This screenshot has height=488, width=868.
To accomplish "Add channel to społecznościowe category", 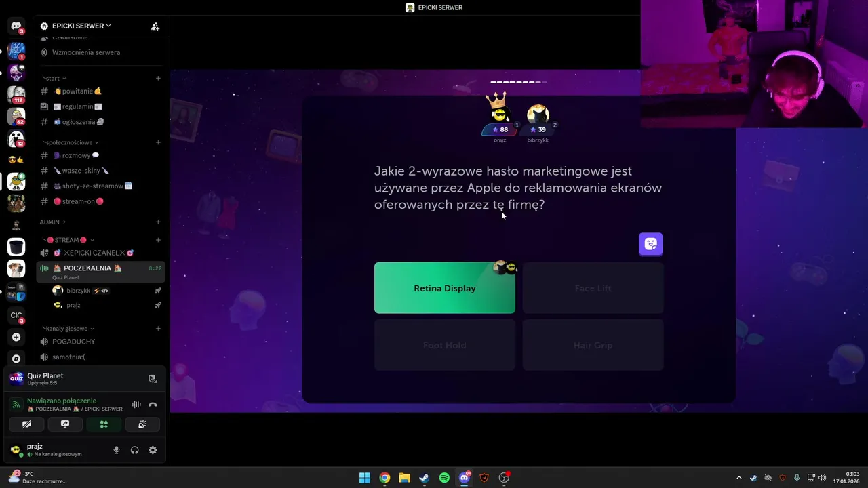I will click(158, 142).
